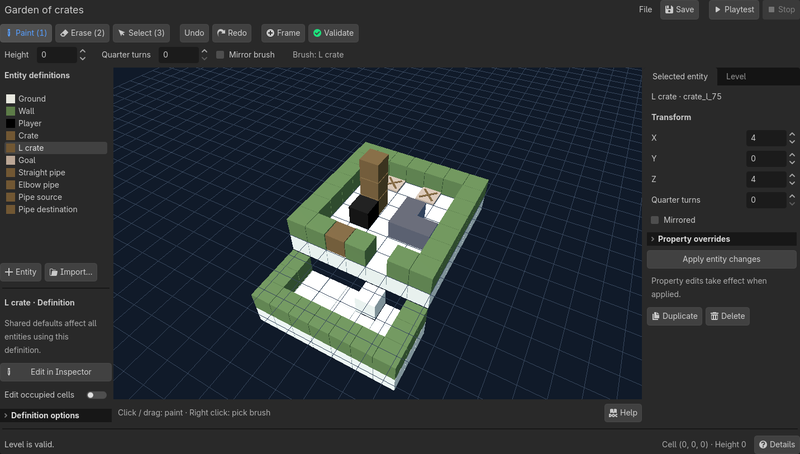Click Apply entity changes
800x454 pixels.
click(x=721, y=259)
